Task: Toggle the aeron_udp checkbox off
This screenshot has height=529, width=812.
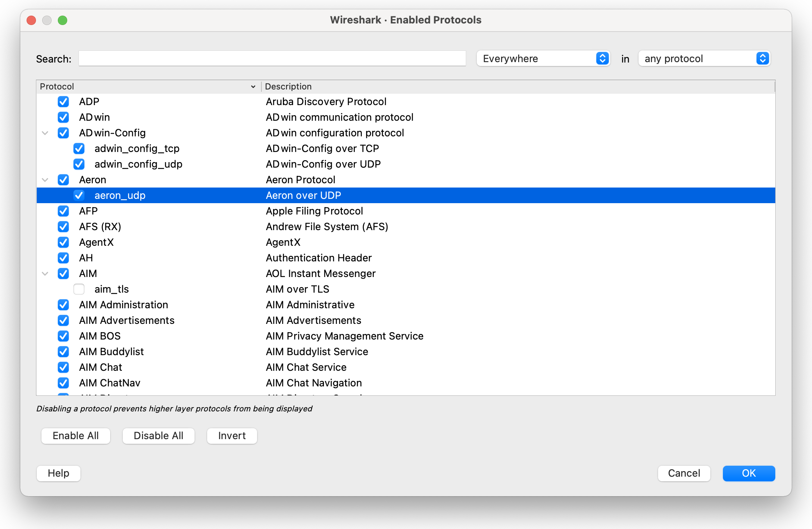Action: tap(79, 195)
